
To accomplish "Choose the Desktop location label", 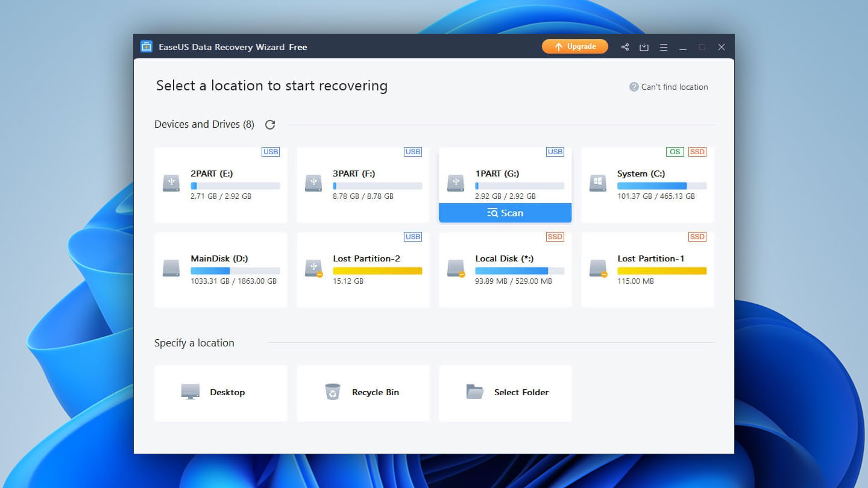I will (227, 392).
